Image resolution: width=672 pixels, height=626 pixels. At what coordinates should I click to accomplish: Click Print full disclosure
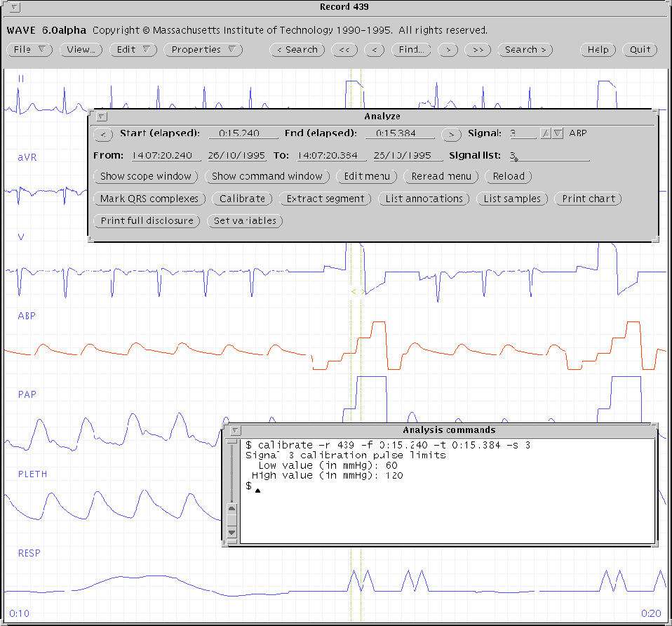pyautogui.click(x=146, y=220)
